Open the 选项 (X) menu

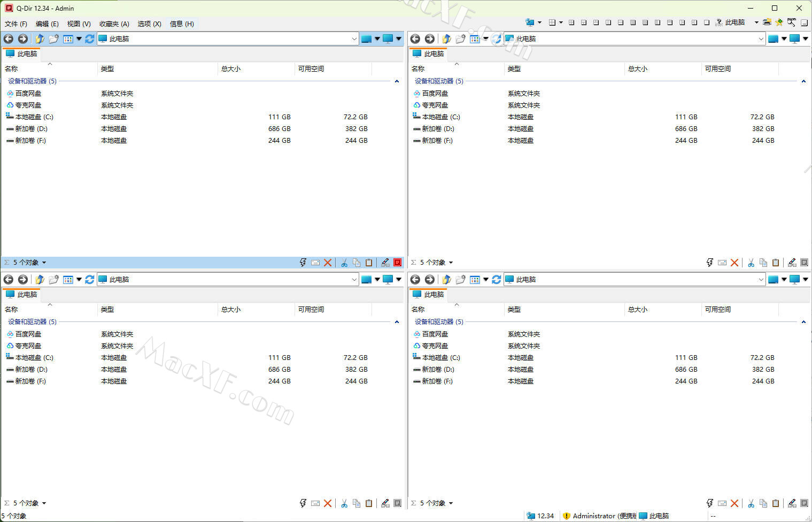point(149,24)
